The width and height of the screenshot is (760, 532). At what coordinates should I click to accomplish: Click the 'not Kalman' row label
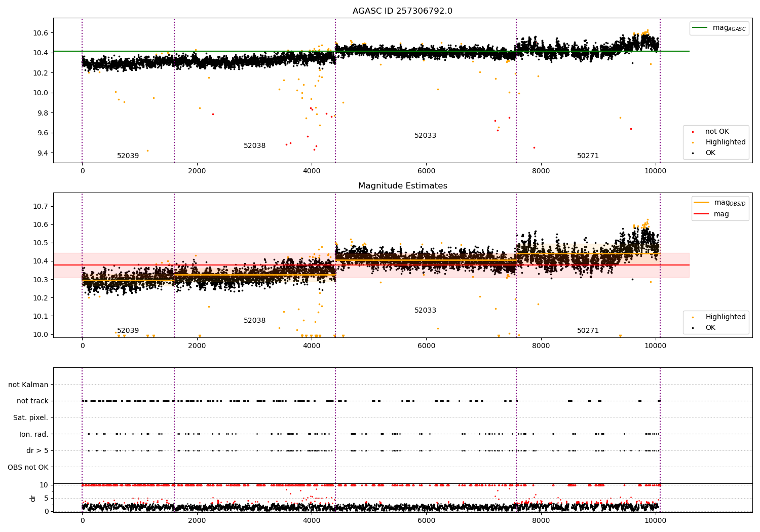[28, 385]
